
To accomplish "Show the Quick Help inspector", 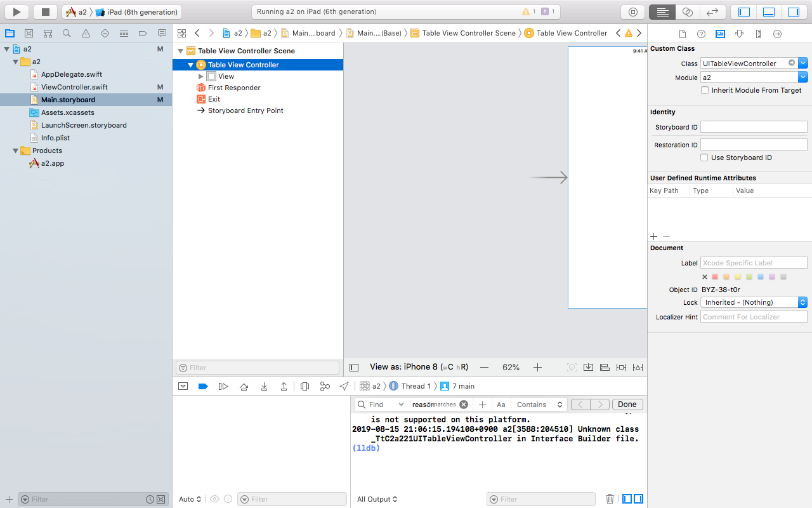I will pos(701,34).
